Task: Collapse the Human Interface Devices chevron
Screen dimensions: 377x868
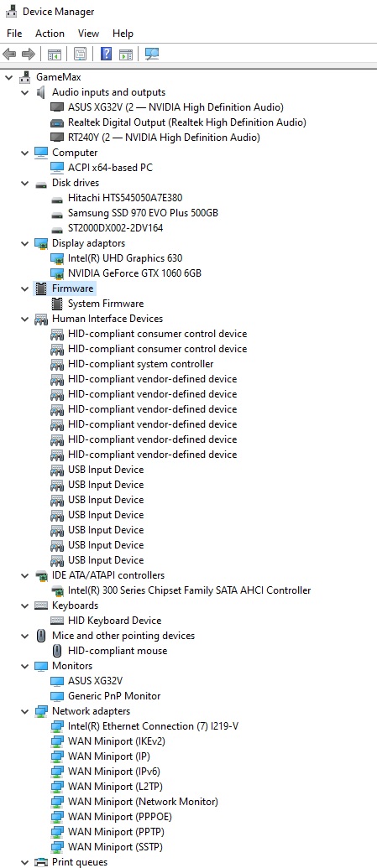Action: [x=25, y=320]
